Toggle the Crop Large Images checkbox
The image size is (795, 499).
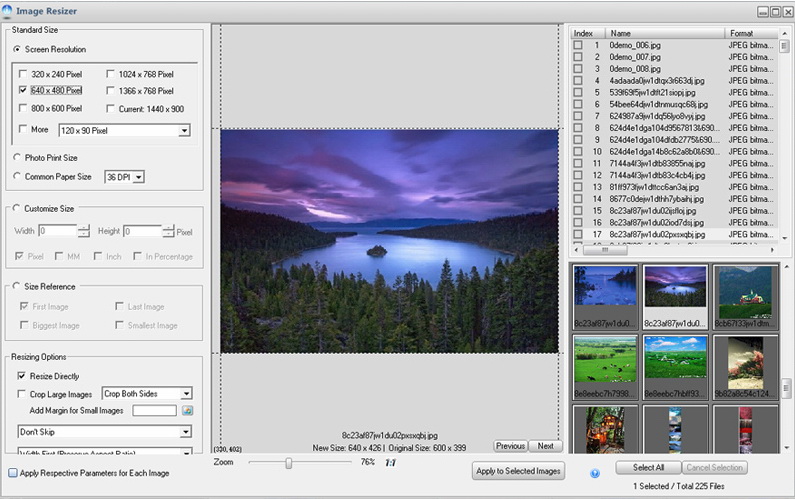(23, 394)
